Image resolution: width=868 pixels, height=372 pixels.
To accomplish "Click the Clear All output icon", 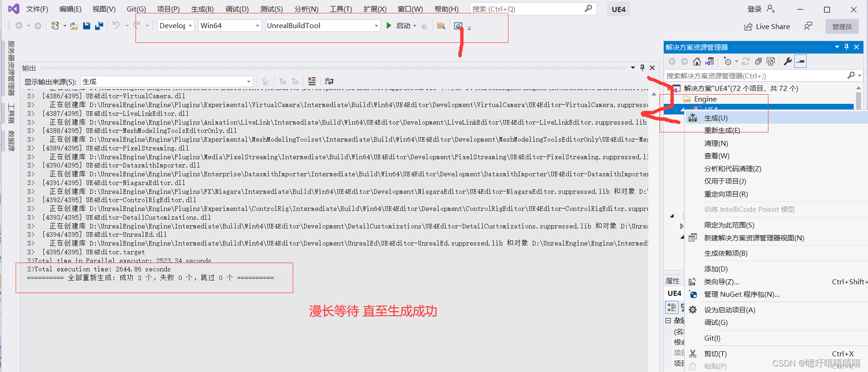I will pos(312,81).
